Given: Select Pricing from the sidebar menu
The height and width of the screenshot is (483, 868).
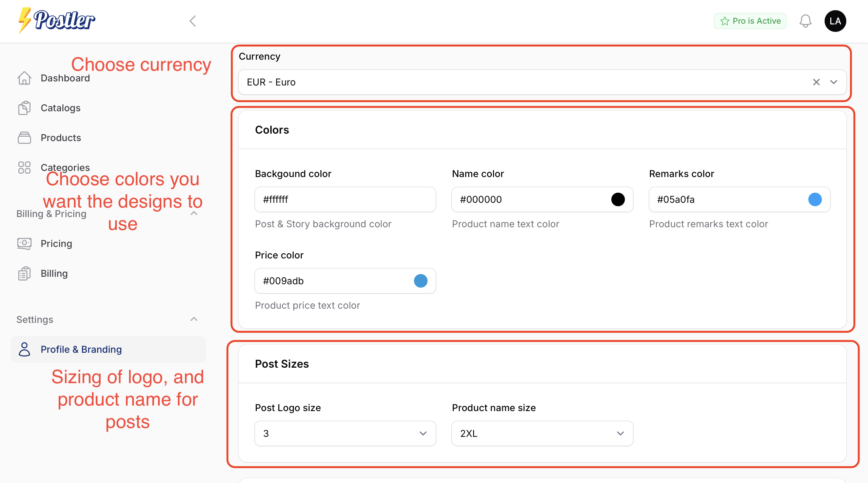Looking at the screenshot, I should tap(56, 244).
